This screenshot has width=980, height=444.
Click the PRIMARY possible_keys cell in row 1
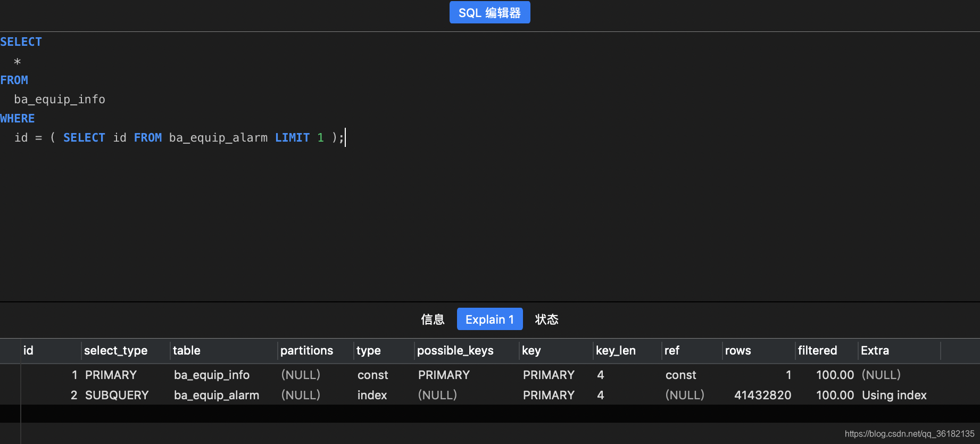click(x=444, y=375)
